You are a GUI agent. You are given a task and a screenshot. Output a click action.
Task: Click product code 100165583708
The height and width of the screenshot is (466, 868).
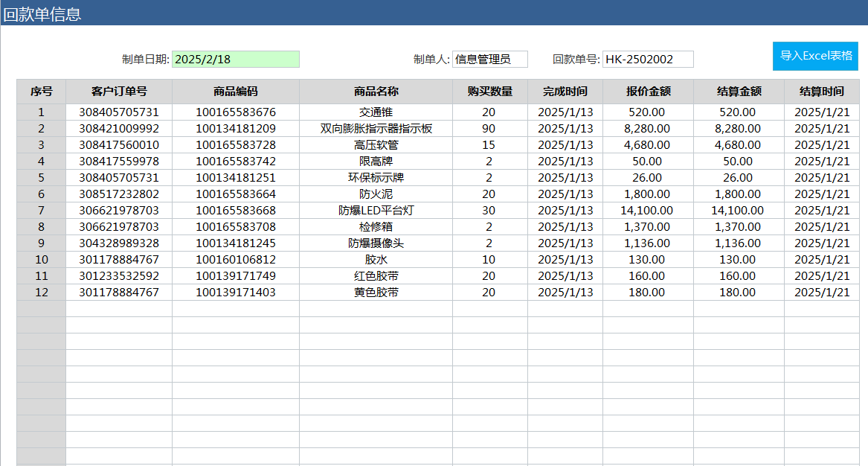[x=236, y=226]
